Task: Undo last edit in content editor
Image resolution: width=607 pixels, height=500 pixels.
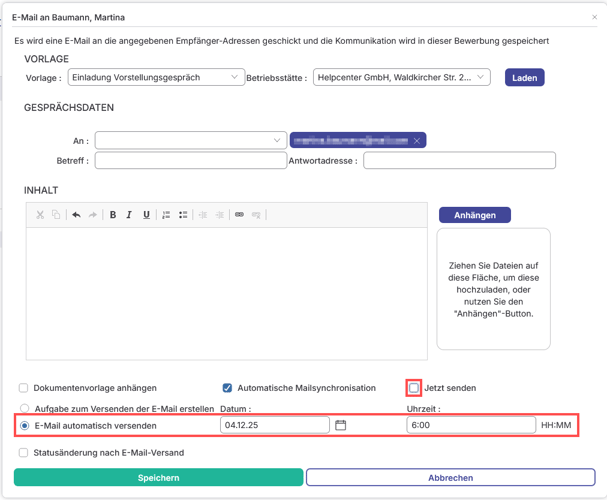Action: click(76, 215)
